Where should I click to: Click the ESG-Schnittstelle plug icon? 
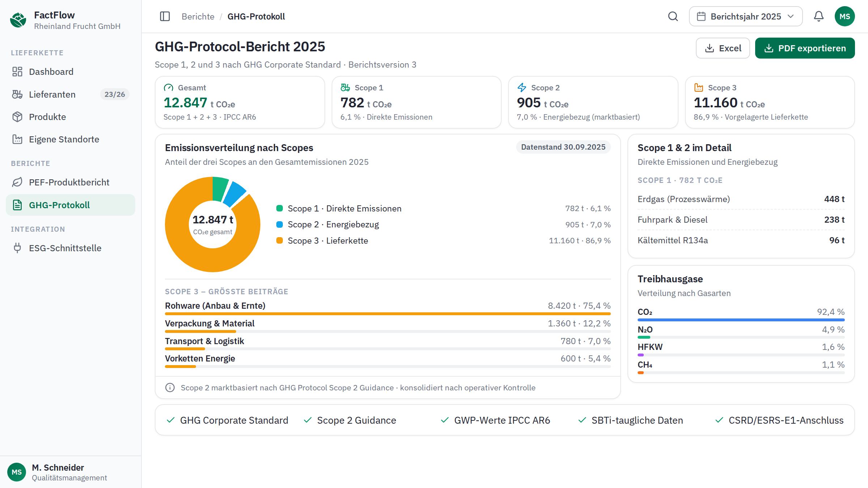tap(17, 248)
